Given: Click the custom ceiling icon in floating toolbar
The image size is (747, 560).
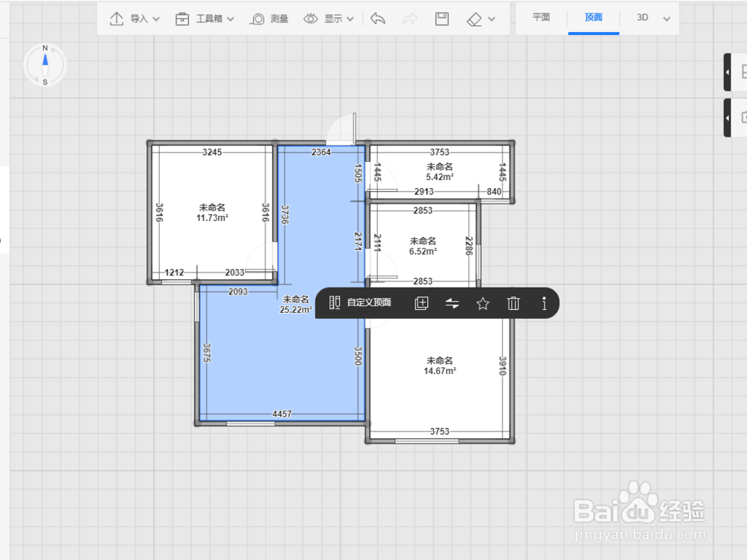Looking at the screenshot, I should pos(335,302).
